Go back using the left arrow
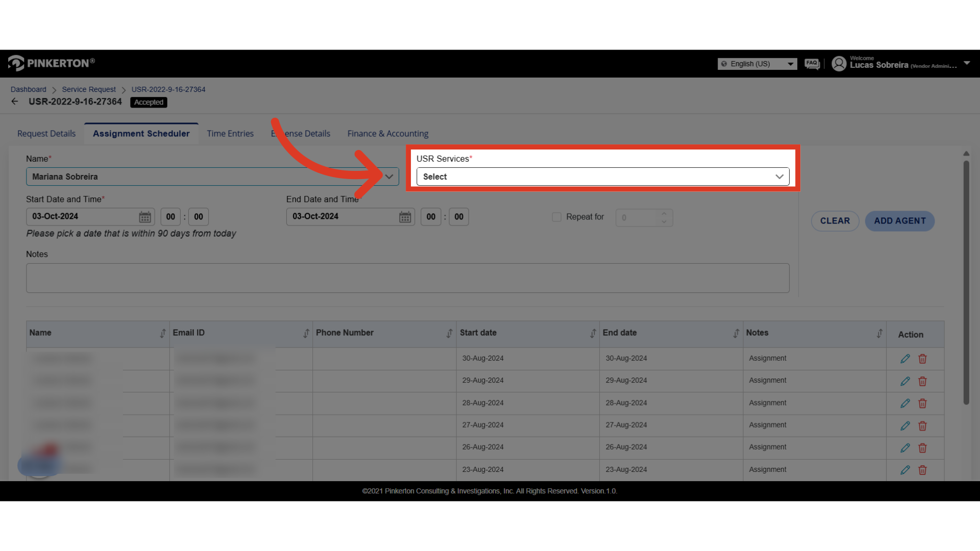980x551 pixels. (15, 102)
